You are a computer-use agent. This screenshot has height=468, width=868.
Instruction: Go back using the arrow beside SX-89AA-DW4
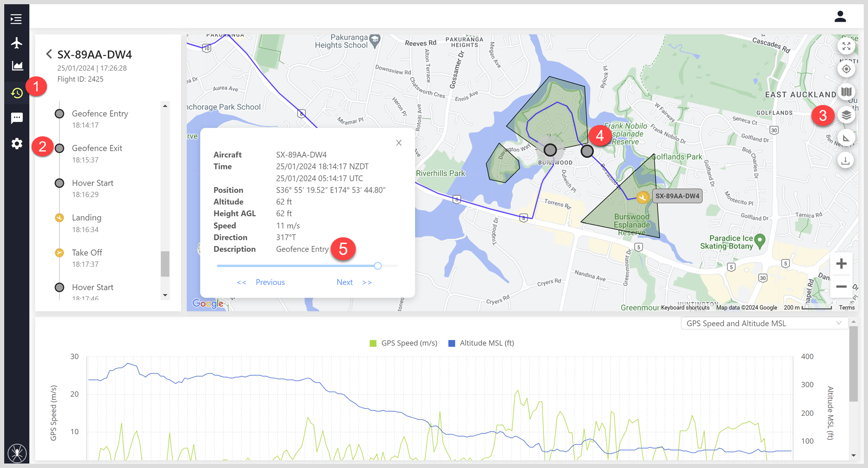(49, 55)
